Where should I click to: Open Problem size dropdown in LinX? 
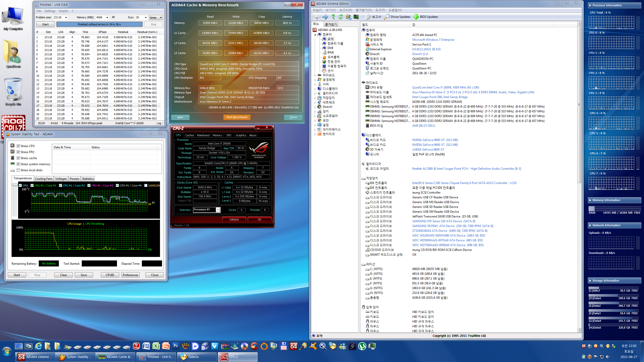tap(66, 17)
